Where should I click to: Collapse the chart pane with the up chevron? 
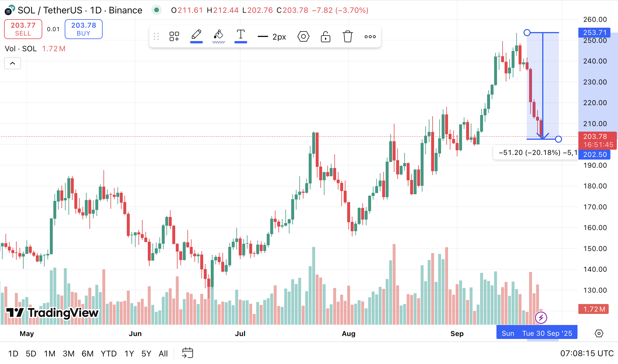coord(13,63)
